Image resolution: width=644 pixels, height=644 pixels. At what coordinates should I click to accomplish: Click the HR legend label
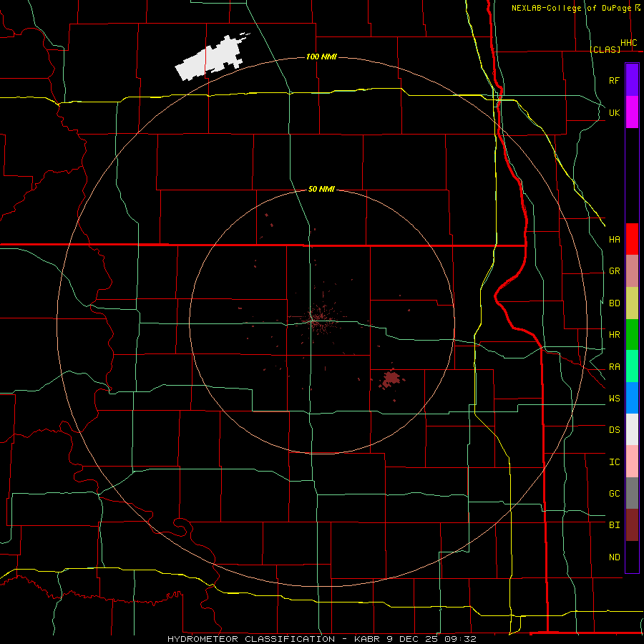pos(614,335)
